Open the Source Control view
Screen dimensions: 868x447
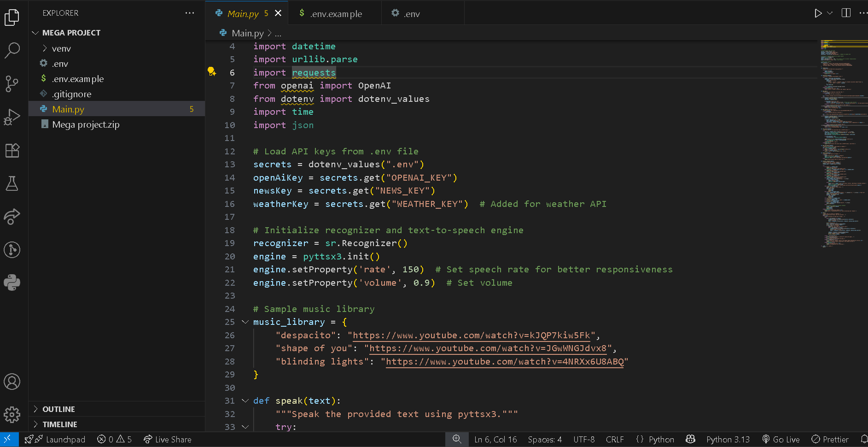click(12, 83)
